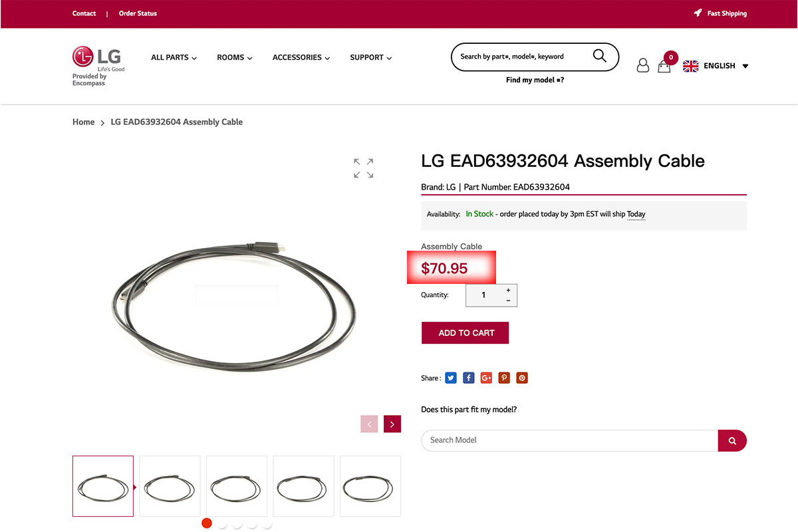Expand the ALL PARTS menu
The width and height of the screenshot is (798, 532).
pyautogui.click(x=174, y=57)
